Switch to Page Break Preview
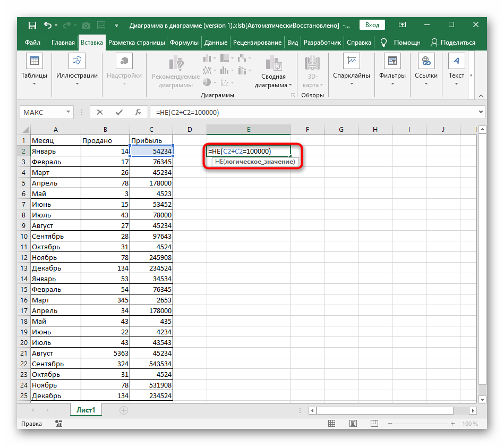 [374, 424]
